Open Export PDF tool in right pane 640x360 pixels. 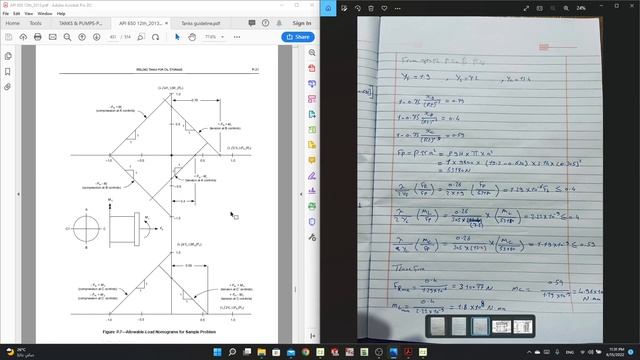click(312, 114)
